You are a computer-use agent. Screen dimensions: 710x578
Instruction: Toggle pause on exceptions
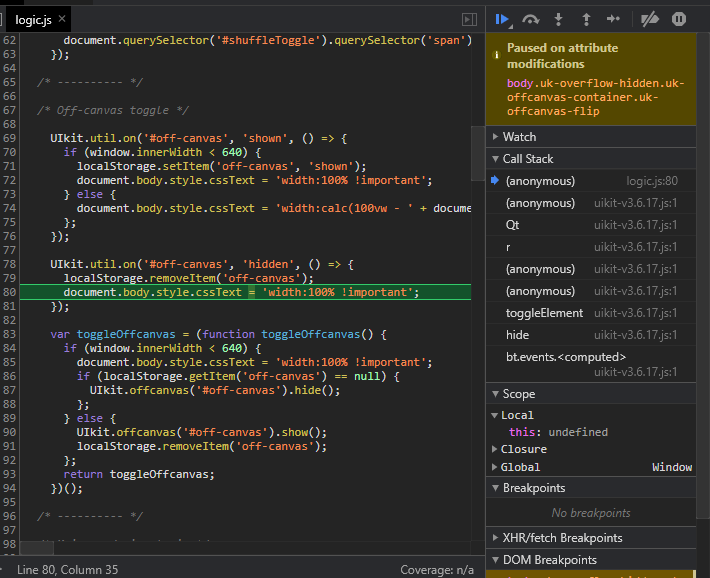point(679,19)
